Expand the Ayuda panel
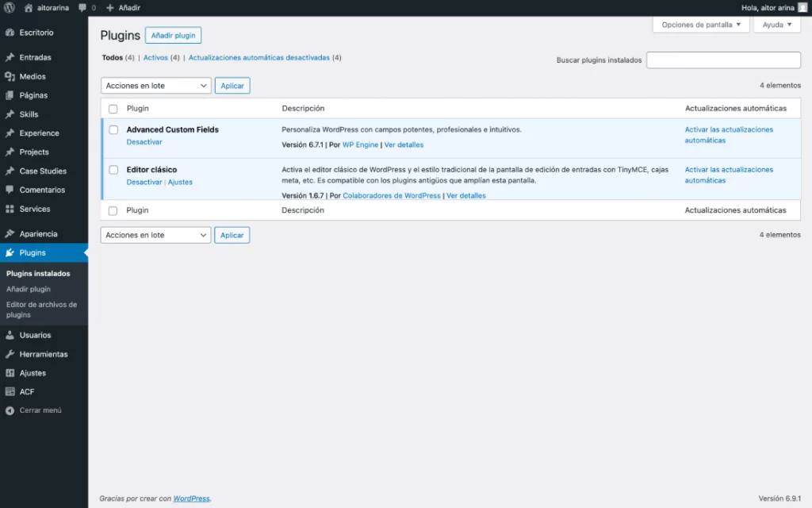 (776, 25)
